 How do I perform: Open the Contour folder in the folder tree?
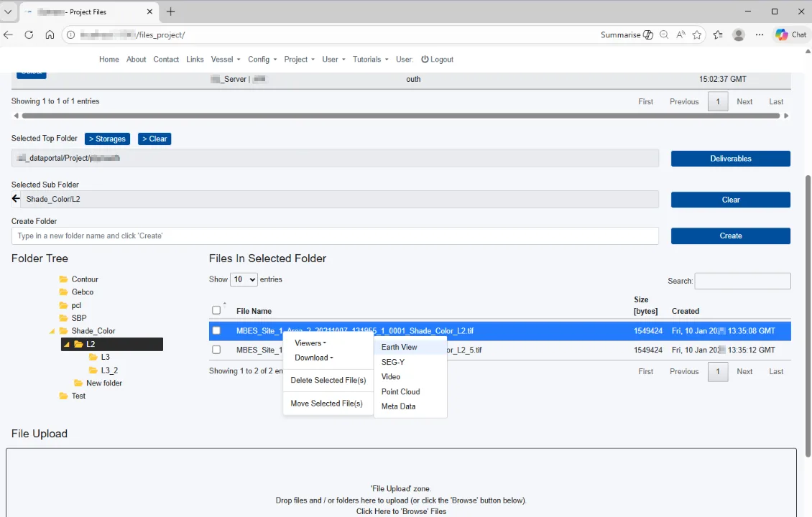[x=84, y=279]
